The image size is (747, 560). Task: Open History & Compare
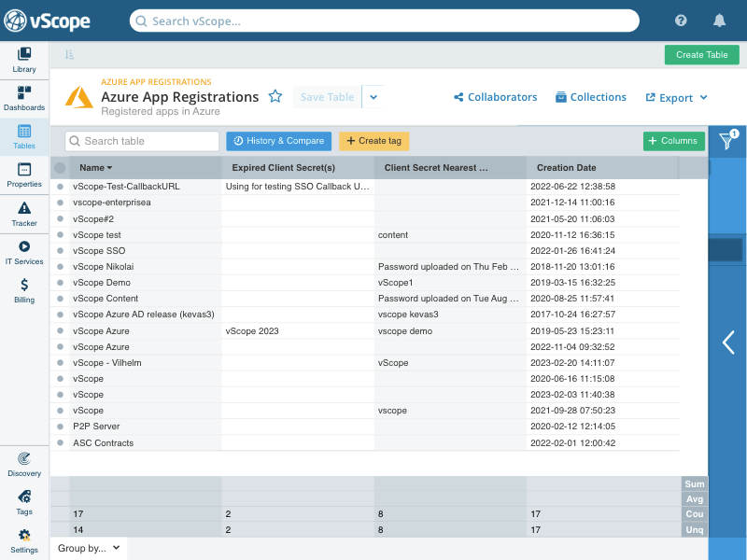[278, 141]
